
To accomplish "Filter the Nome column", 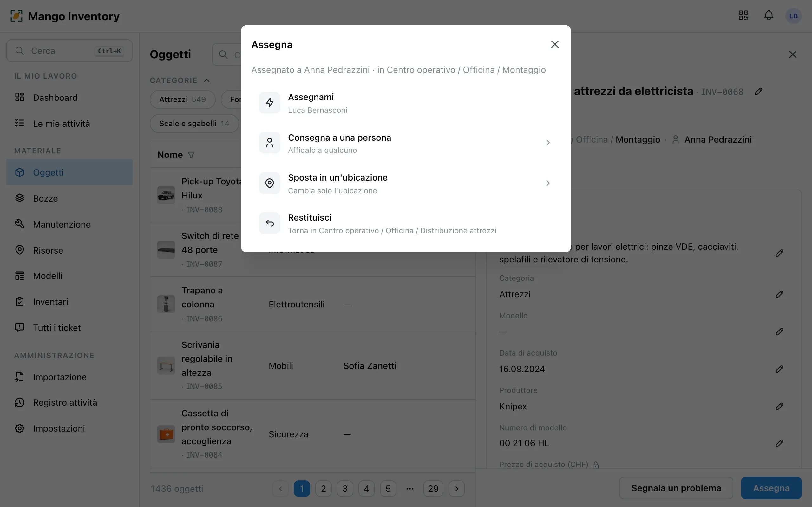I will pos(191,155).
